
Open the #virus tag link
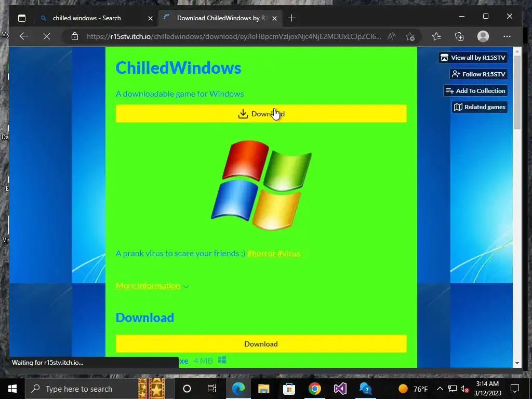(x=289, y=254)
